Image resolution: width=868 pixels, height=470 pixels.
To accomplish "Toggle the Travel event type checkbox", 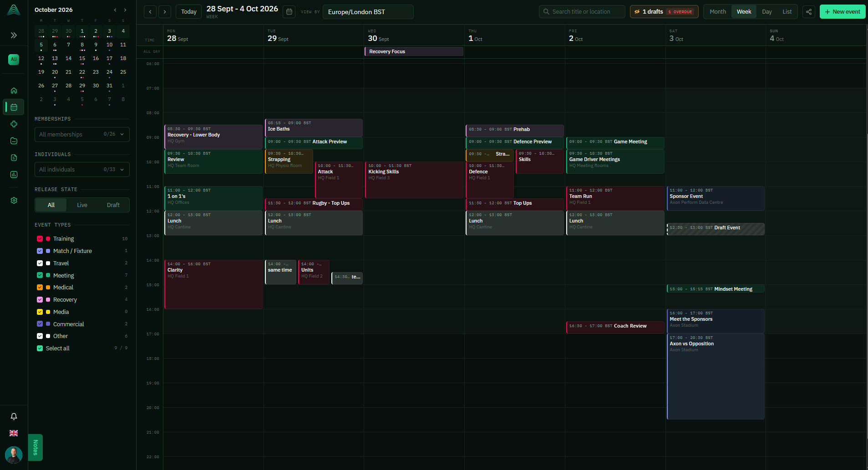I will tap(40, 263).
